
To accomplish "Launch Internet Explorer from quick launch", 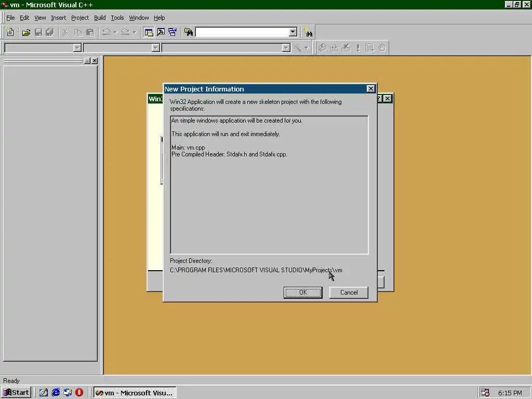I will (56, 393).
